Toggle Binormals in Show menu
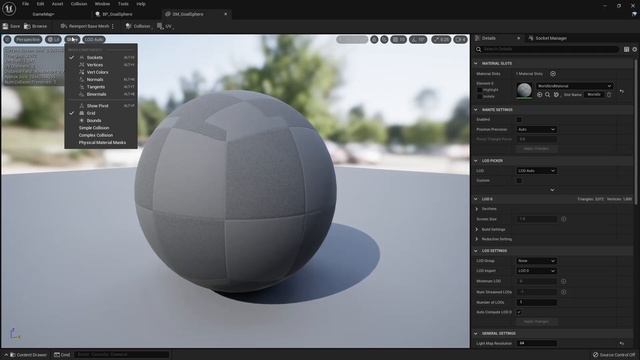The image size is (640, 360). 101,94
